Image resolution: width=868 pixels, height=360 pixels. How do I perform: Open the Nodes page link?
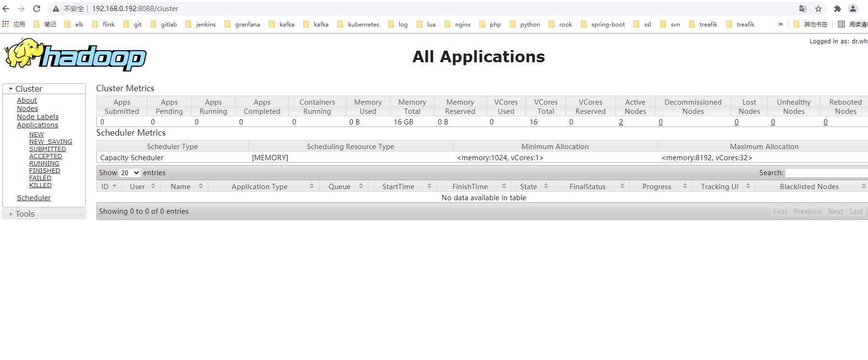click(x=27, y=109)
